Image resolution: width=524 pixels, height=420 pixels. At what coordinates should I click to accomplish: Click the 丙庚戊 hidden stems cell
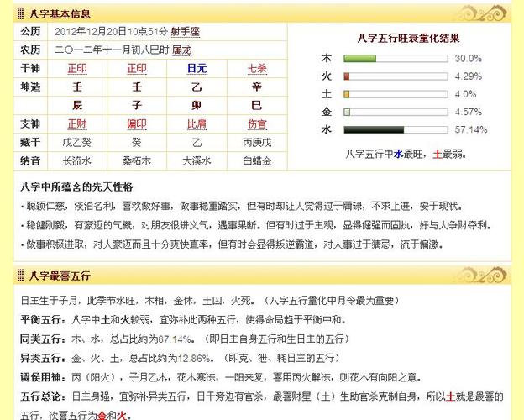[x=257, y=143]
